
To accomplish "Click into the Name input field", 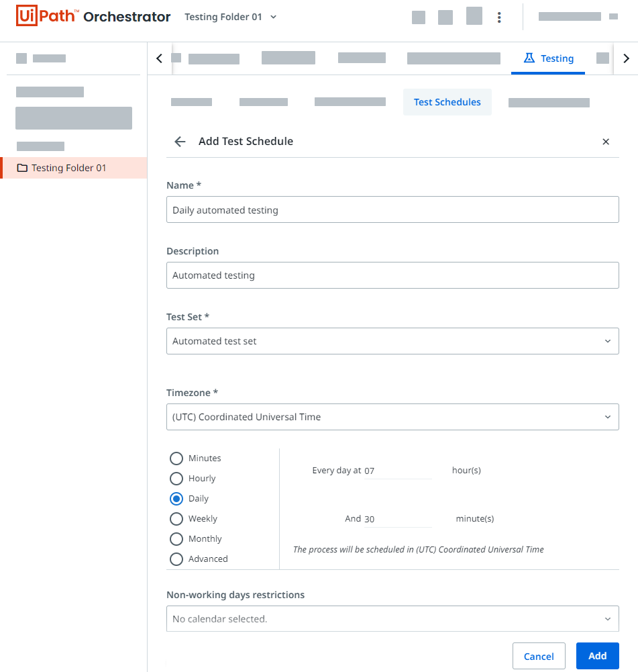I will [x=392, y=210].
